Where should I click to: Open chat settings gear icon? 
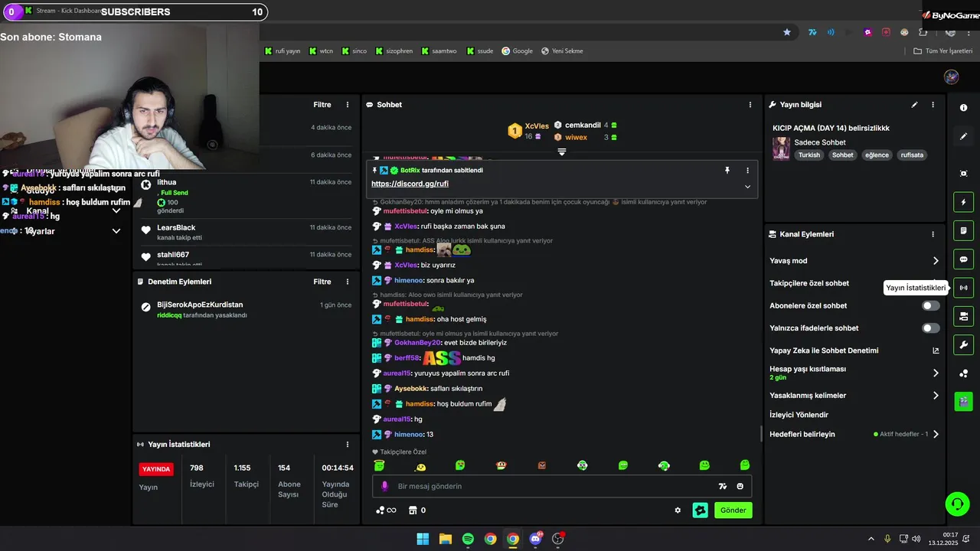[x=678, y=510]
